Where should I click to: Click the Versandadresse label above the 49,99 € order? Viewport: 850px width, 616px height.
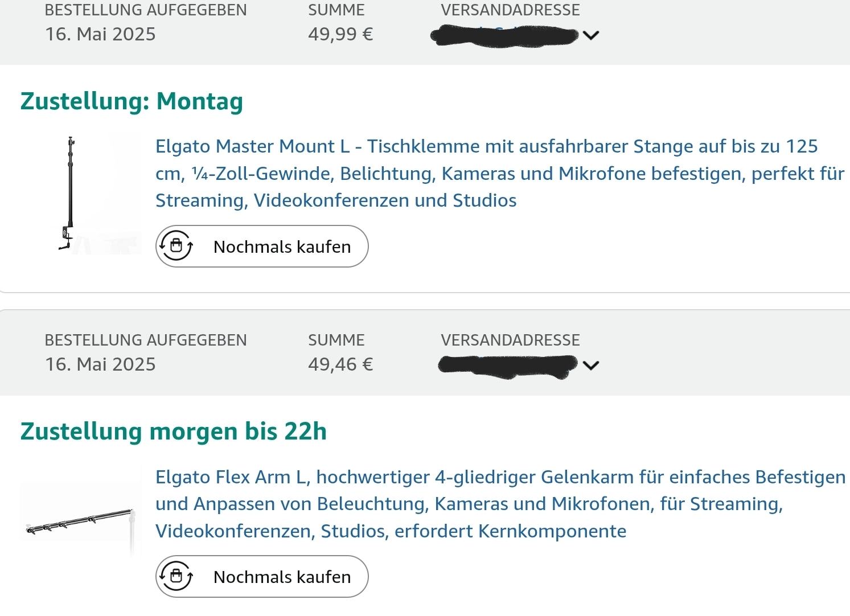point(510,10)
